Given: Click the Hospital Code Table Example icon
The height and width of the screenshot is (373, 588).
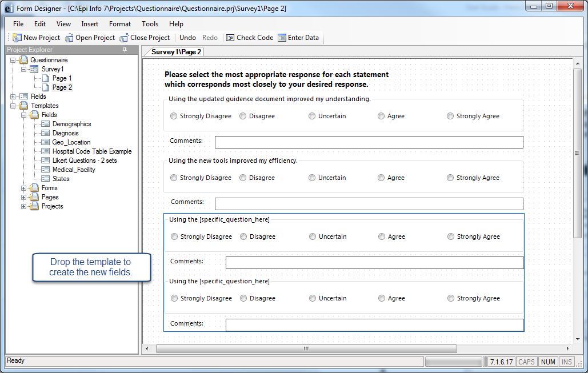Looking at the screenshot, I should (x=45, y=151).
